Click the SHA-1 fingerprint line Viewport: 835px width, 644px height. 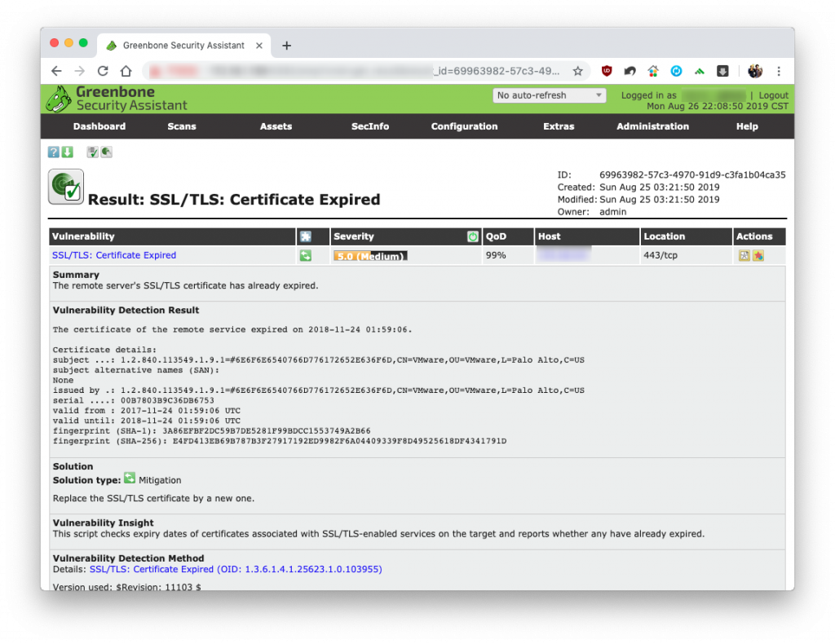point(211,430)
